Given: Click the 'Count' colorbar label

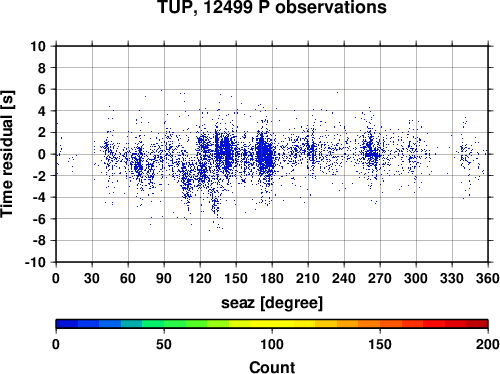Looking at the screenshot, I should click(272, 367).
